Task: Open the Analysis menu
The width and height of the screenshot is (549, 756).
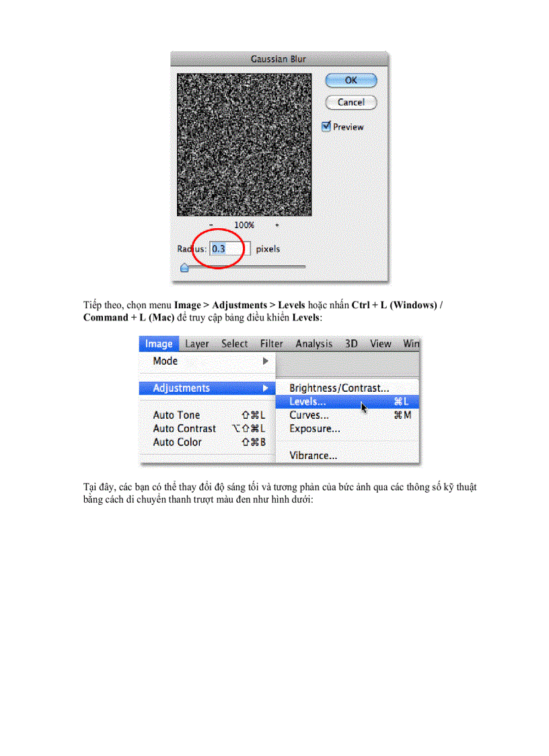Action: point(314,344)
